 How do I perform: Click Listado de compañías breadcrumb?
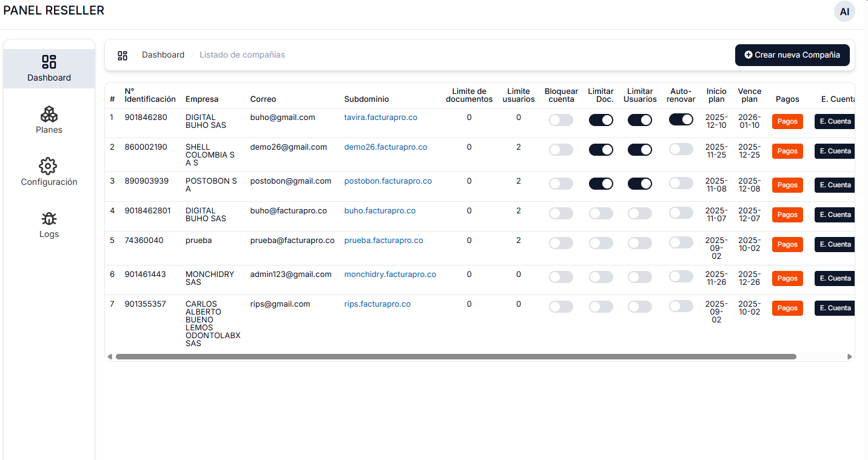[242, 55]
